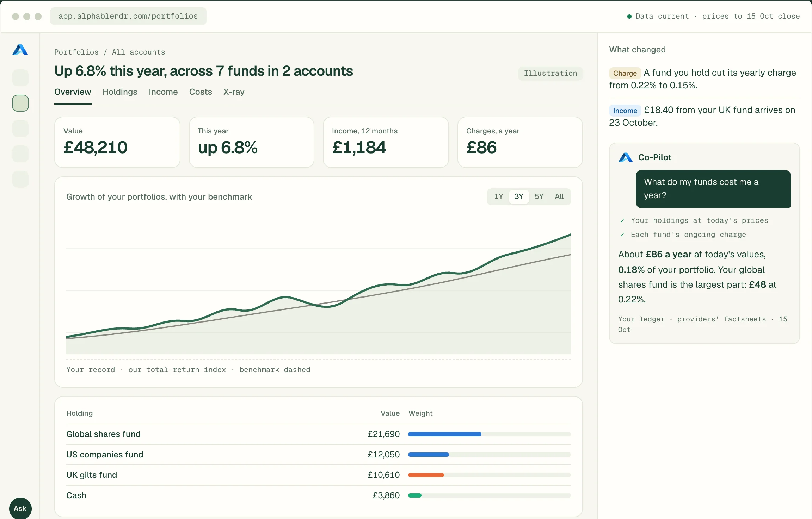
Task: Open the X-ray tab
Action: coord(234,92)
